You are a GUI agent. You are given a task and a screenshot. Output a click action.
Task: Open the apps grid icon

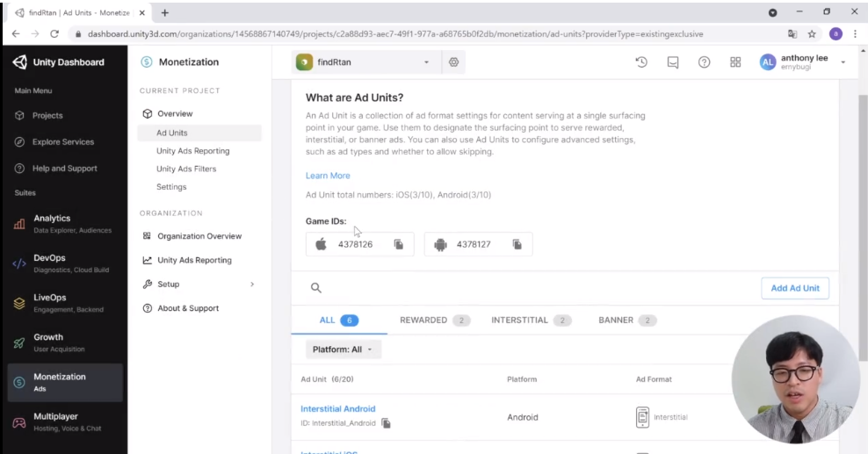tap(735, 62)
